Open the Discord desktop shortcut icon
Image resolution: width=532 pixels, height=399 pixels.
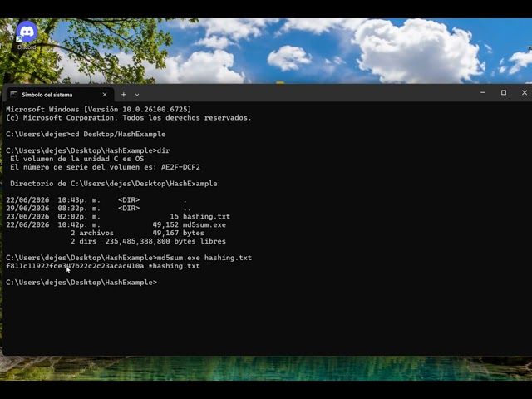tap(27, 32)
